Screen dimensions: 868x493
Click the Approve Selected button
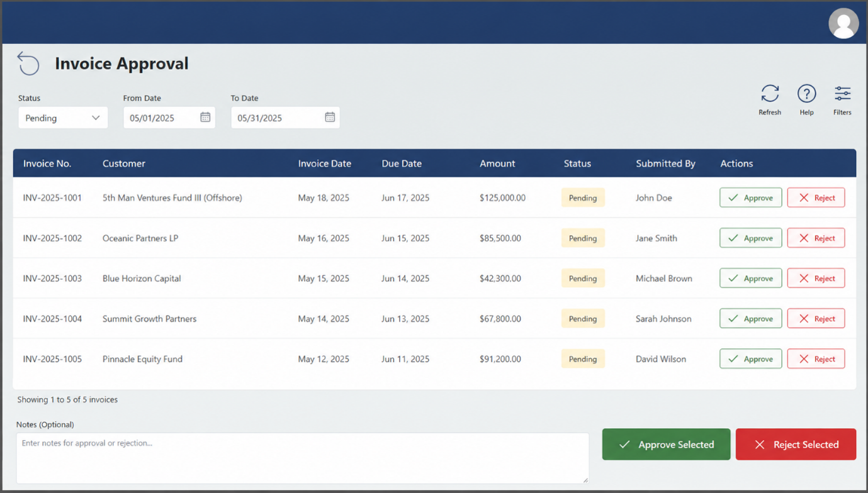click(666, 445)
